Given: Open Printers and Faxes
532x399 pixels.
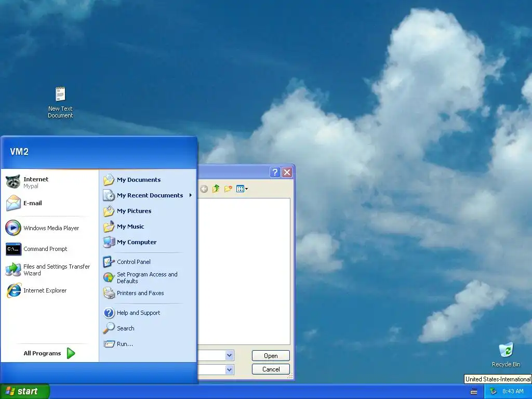Looking at the screenshot, I should 148,293.
